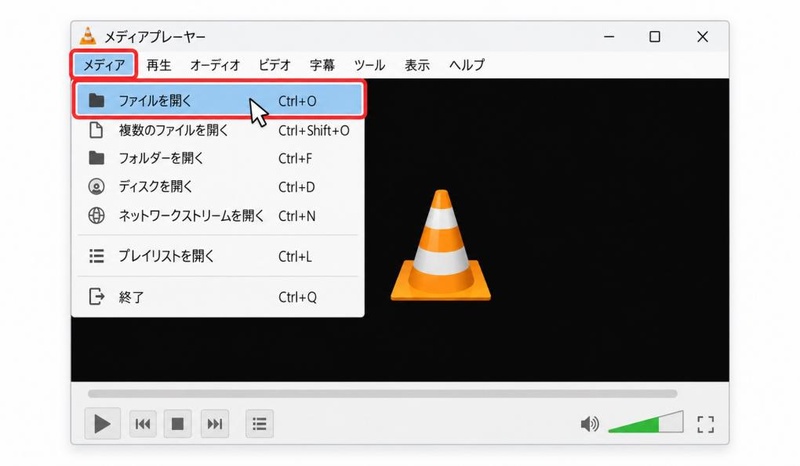The width and height of the screenshot is (800, 466).
Task: Open the 再生 menu
Action: coord(159,65)
